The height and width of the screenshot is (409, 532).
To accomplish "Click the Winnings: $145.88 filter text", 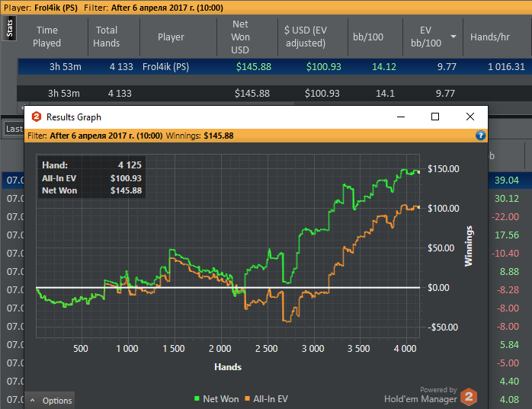I will tap(200, 136).
